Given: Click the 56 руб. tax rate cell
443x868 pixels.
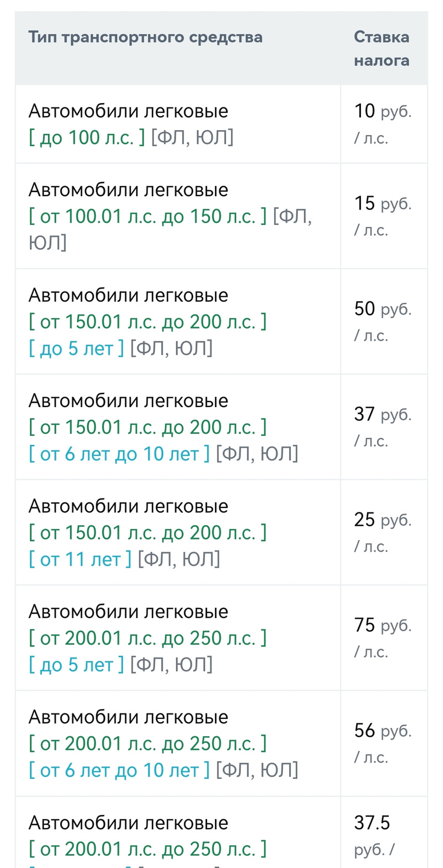Looking at the screenshot, I should tap(383, 743).
